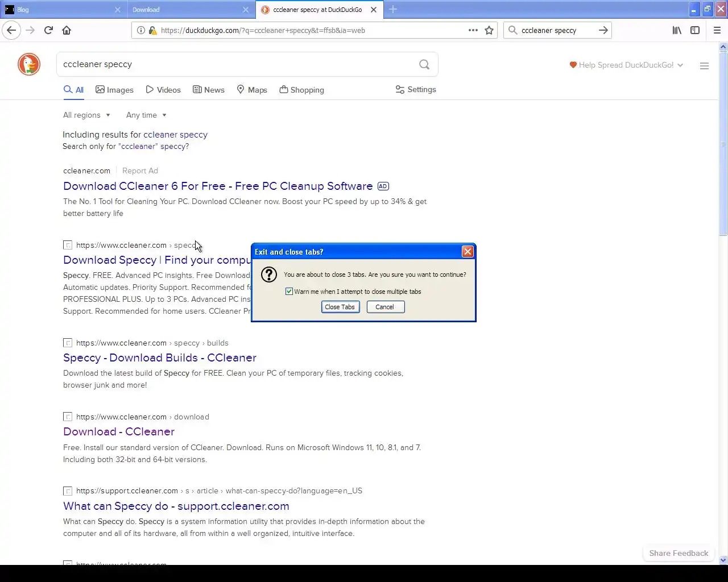Switch to Shopping results
This screenshot has width=728, height=582.
(302, 90)
